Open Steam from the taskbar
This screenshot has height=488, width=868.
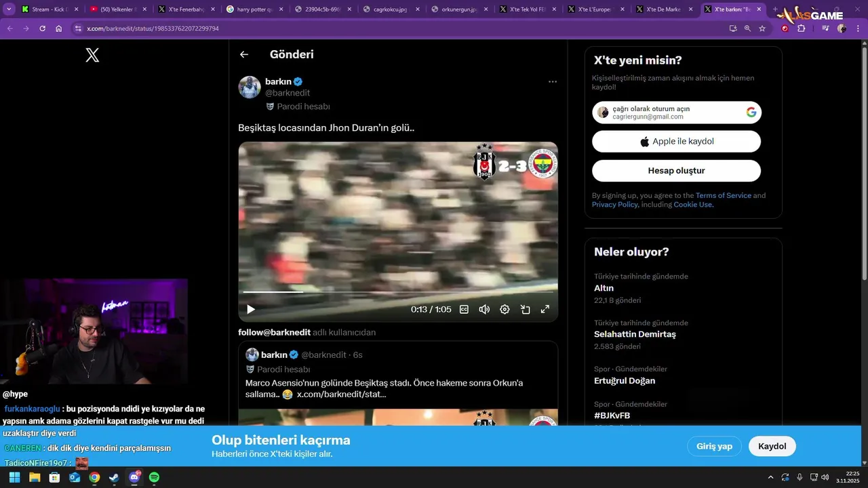point(114,477)
